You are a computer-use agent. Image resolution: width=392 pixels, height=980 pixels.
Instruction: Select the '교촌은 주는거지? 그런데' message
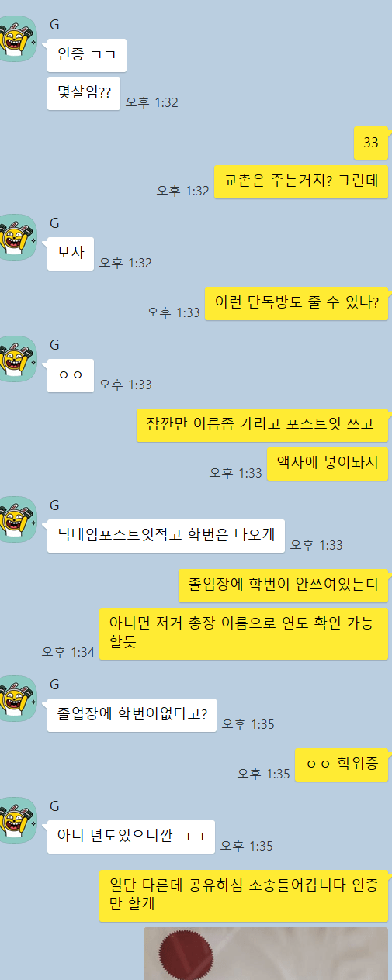[x=301, y=182]
